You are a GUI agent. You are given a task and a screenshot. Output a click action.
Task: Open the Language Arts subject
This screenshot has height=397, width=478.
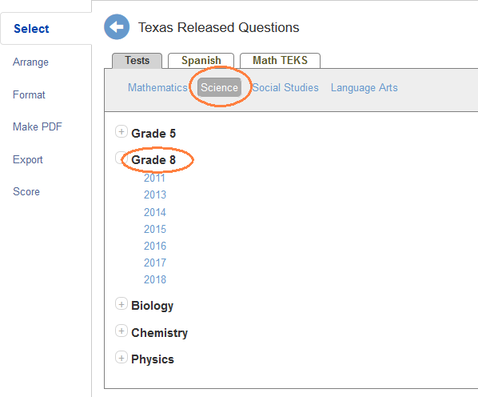pyautogui.click(x=364, y=88)
